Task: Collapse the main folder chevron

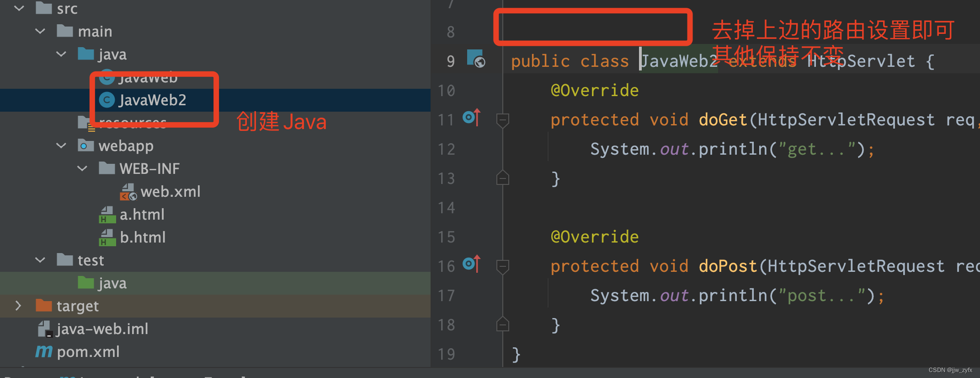Action: (40, 31)
